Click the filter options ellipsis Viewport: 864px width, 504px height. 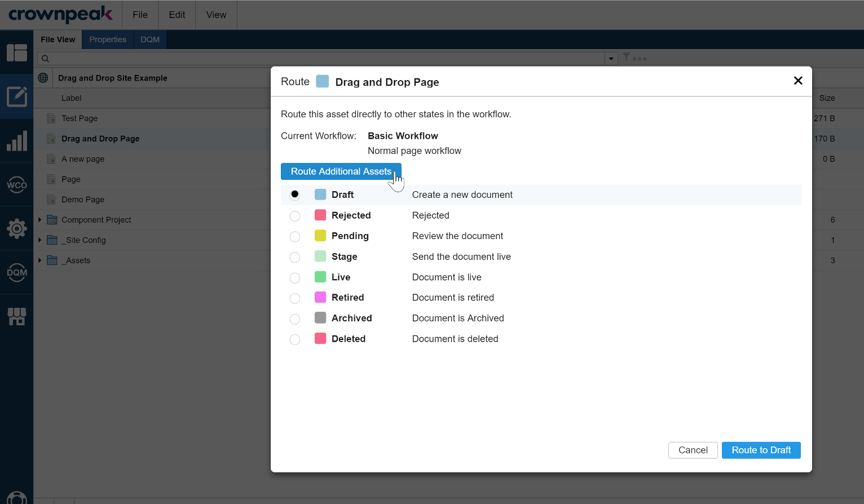point(640,59)
